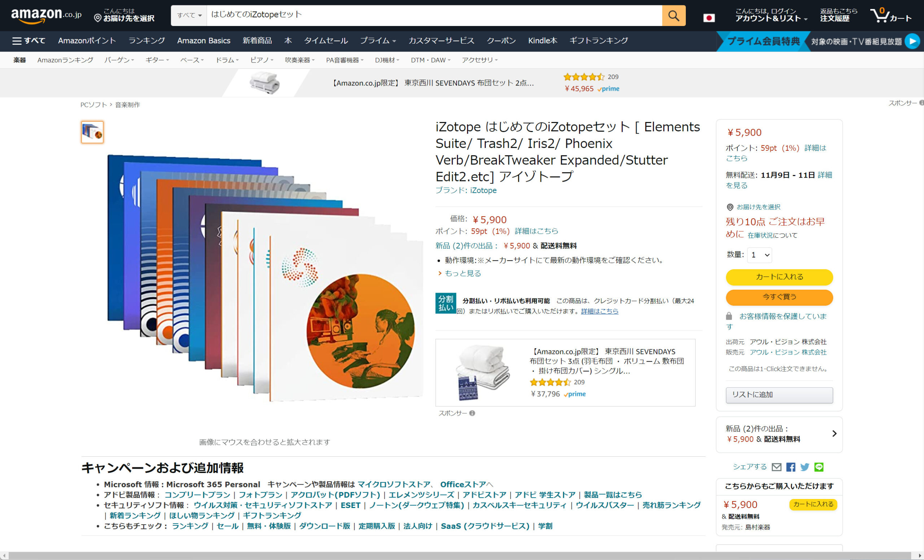This screenshot has height=560, width=924.
Task: Share via LINE icon
Action: [819, 467]
